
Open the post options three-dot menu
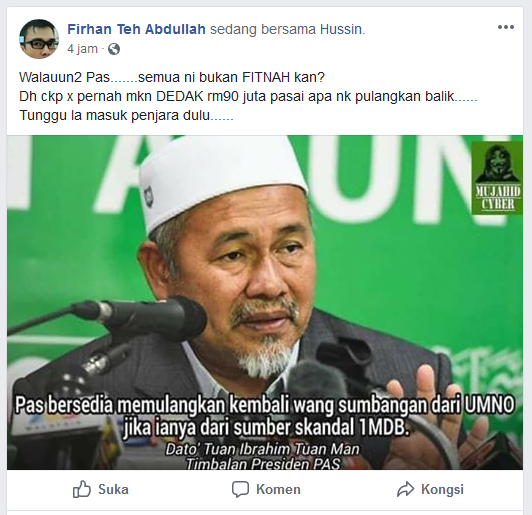[506, 27]
